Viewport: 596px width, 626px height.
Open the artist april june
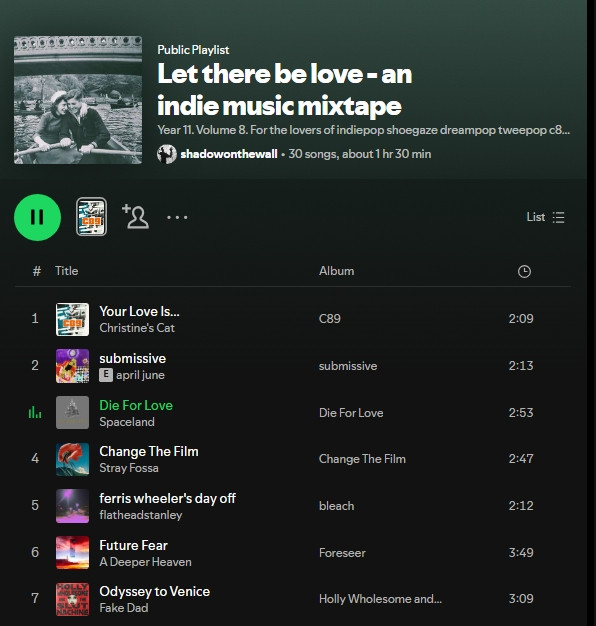(x=140, y=375)
